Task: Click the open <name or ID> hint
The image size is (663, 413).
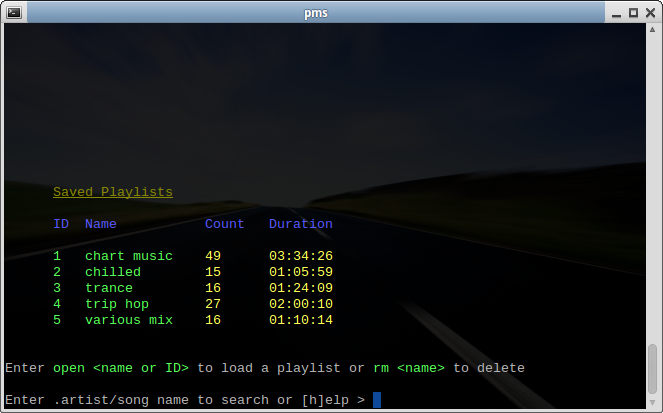Action: tap(121, 368)
